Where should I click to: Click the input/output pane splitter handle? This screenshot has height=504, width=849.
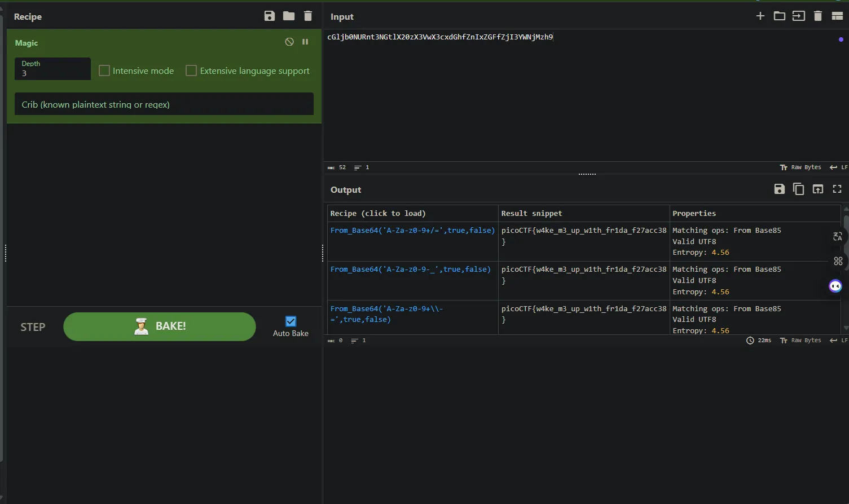click(x=587, y=174)
